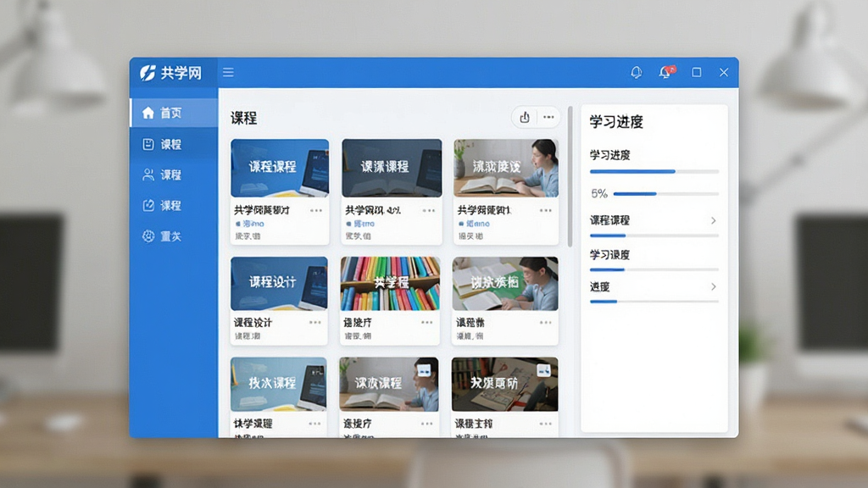Click the progress bar next to 5%
868x488 pixels.
[x=666, y=194]
